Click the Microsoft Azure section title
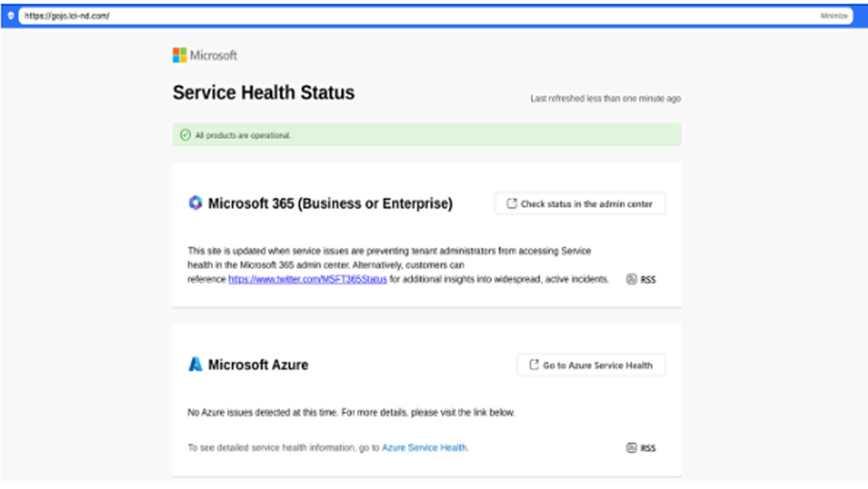This screenshot has height=489, width=868. 258,365
